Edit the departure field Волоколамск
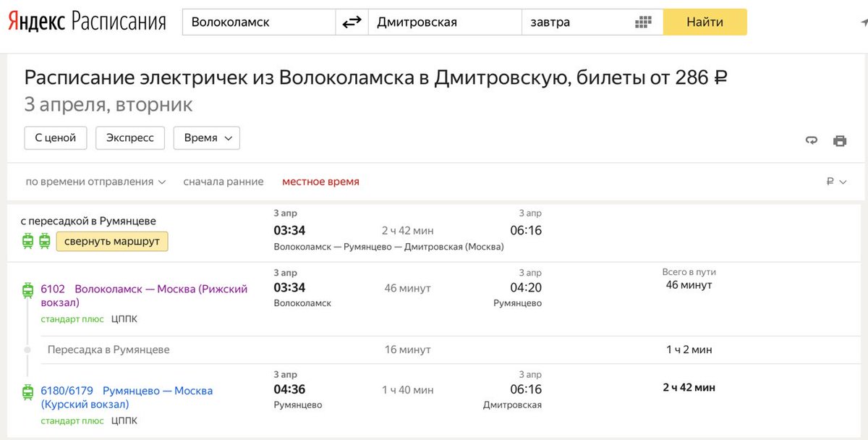 click(259, 22)
